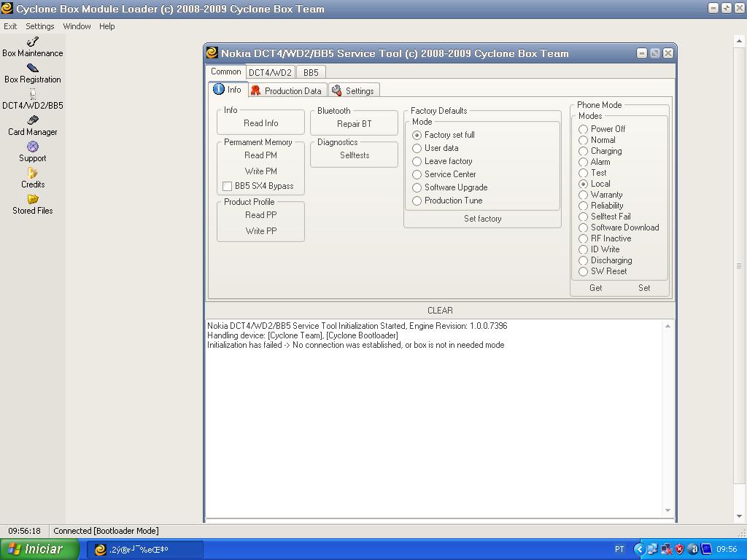Open Stored Files folder icon
The image size is (747, 560).
click(x=32, y=199)
